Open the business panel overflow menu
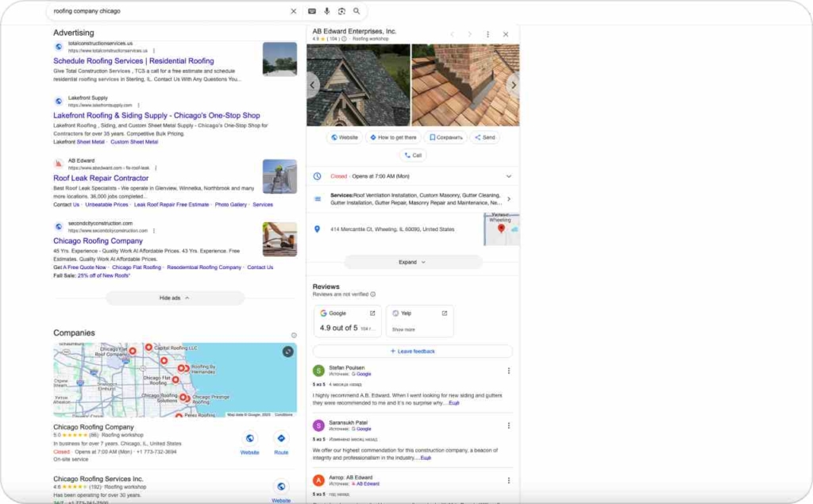 pyautogui.click(x=487, y=34)
